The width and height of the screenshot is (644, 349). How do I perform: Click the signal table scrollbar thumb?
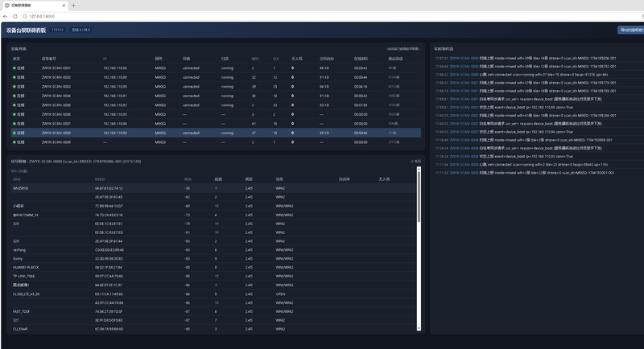click(x=419, y=197)
